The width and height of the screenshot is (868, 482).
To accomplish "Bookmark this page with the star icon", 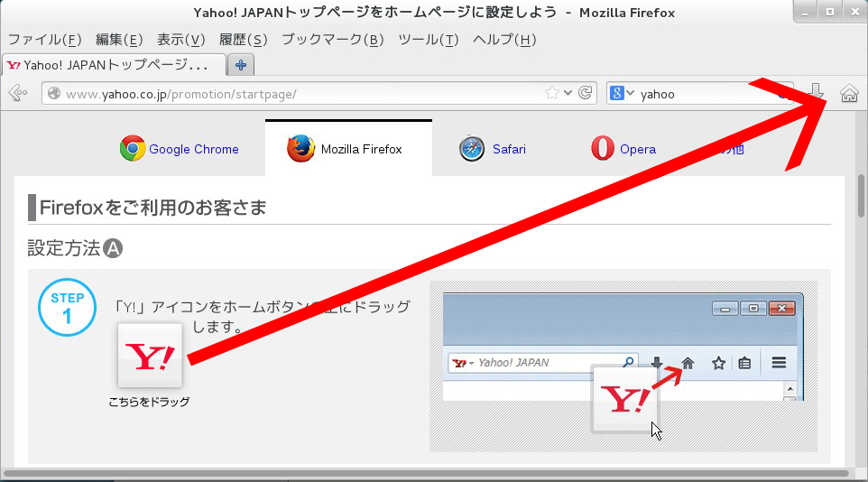I will tap(551, 93).
